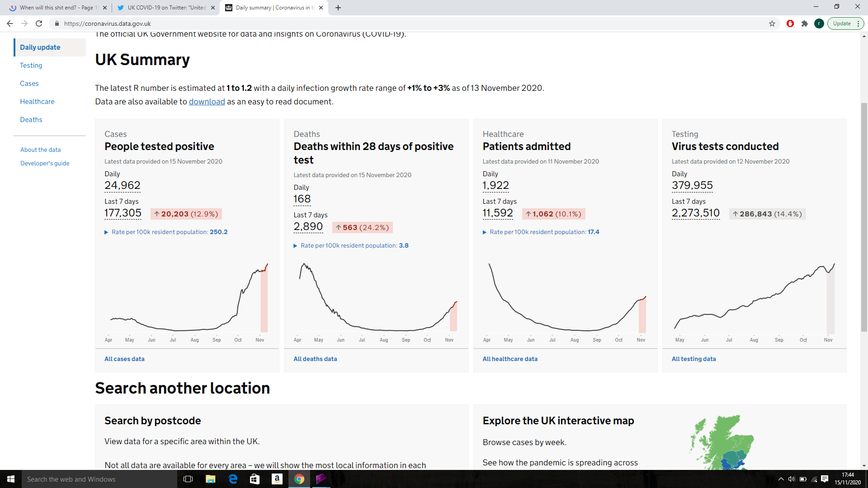Switch to the UK COVID-19 Twitter tab

point(164,8)
